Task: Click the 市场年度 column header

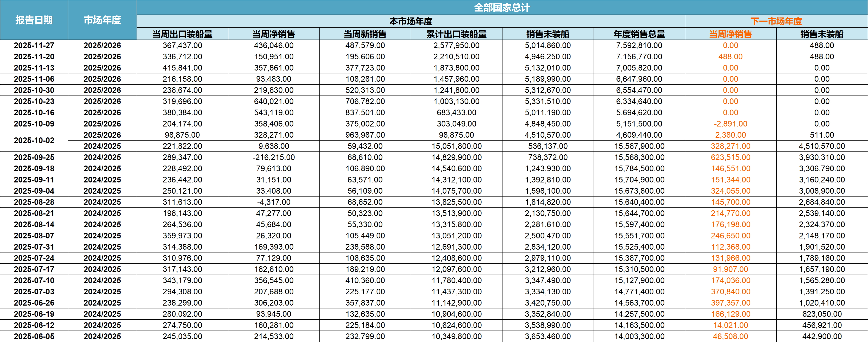Action: [102, 20]
